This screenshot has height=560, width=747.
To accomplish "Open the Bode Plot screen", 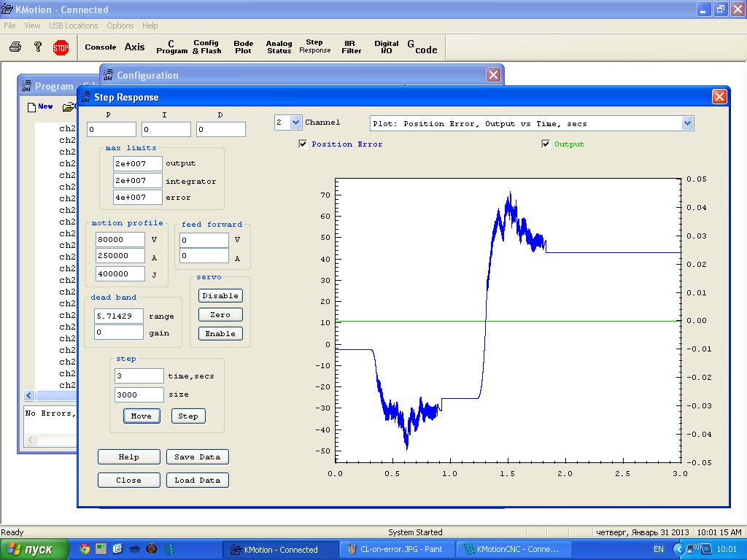I will tap(243, 47).
